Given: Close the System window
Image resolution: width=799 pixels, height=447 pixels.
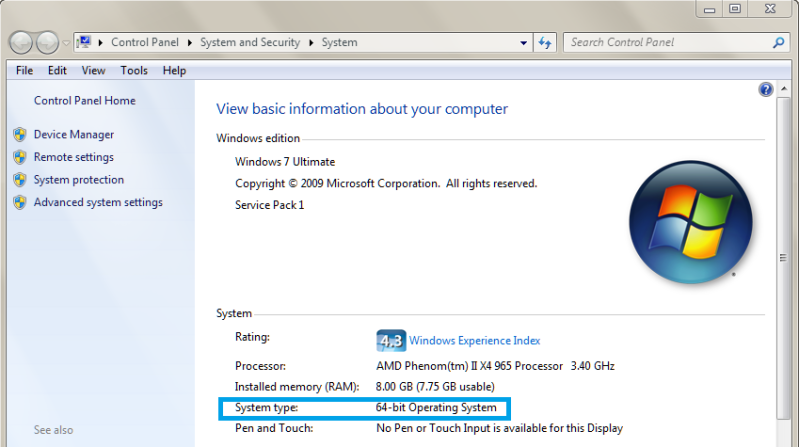Looking at the screenshot, I should tap(770, 9).
